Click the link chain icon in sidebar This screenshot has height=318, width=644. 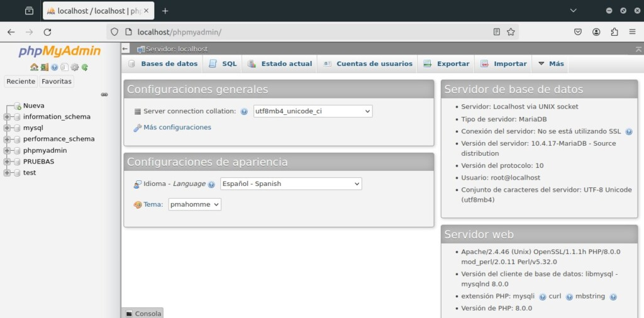[104, 94]
